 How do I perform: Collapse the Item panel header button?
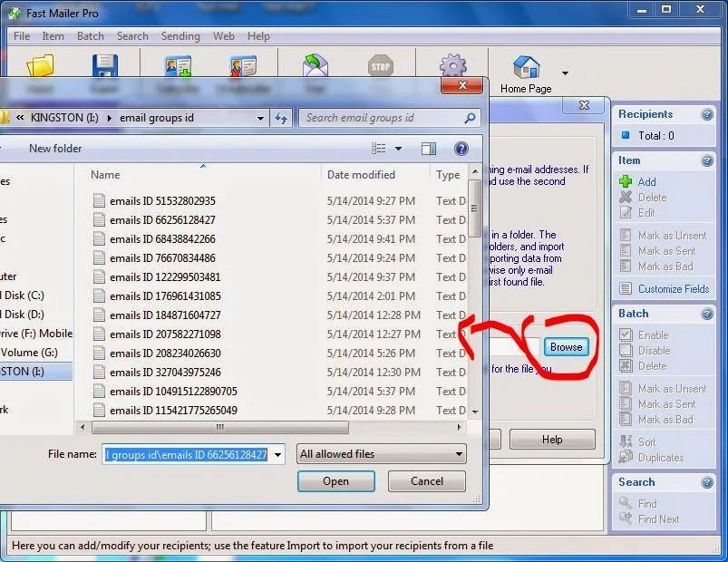tap(706, 160)
